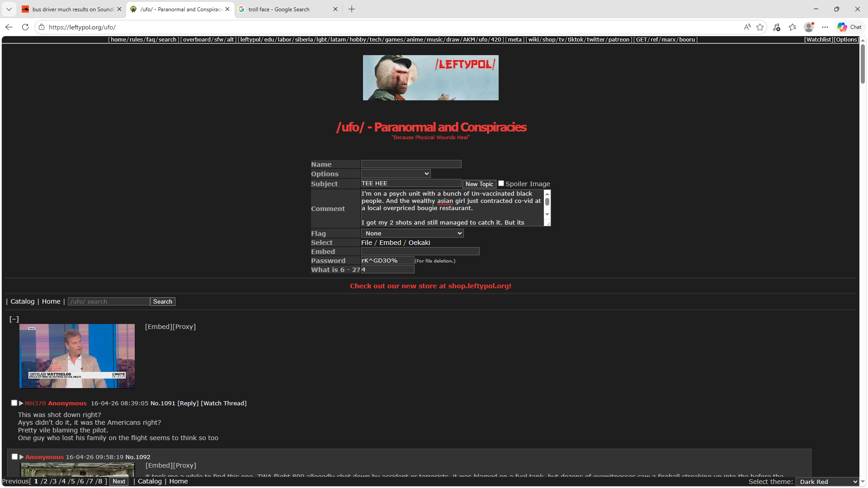Open the Options dropdown in post form

(x=396, y=174)
